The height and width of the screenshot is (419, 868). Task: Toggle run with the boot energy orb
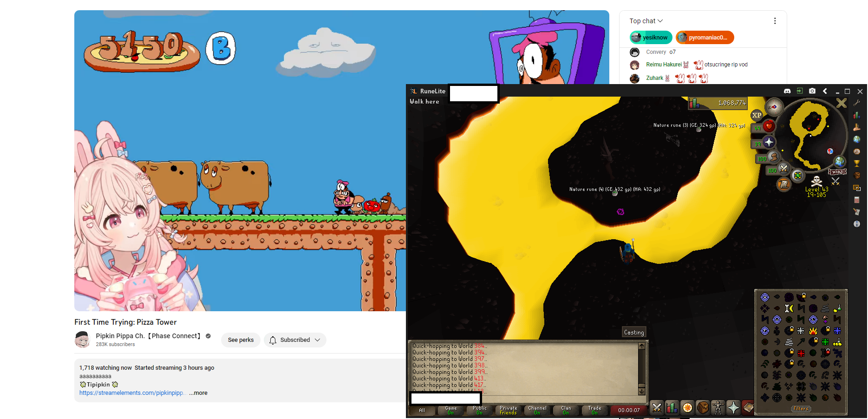774,157
